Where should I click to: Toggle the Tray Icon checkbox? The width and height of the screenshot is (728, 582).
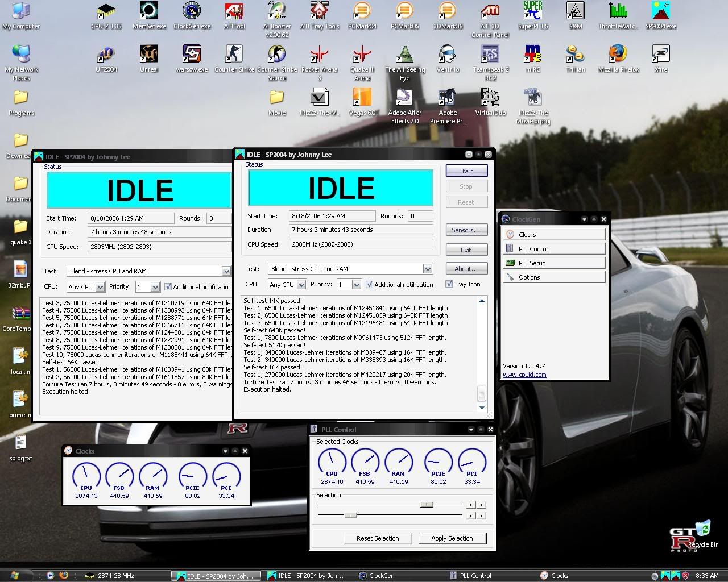pyautogui.click(x=449, y=284)
